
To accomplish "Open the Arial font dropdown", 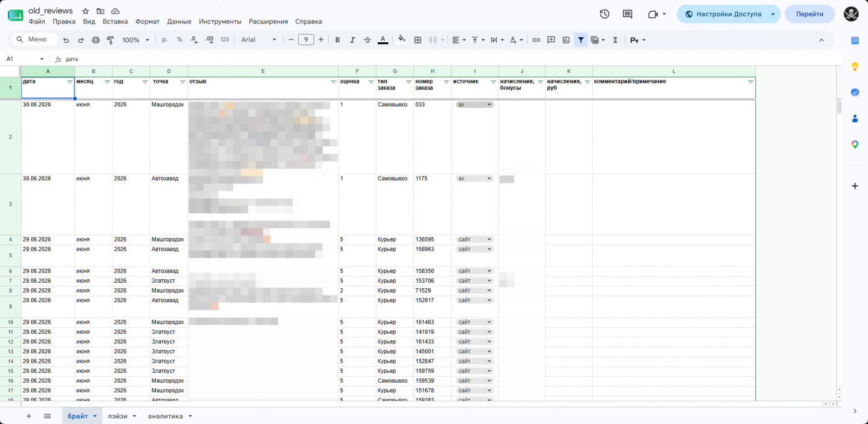I will pyautogui.click(x=259, y=40).
